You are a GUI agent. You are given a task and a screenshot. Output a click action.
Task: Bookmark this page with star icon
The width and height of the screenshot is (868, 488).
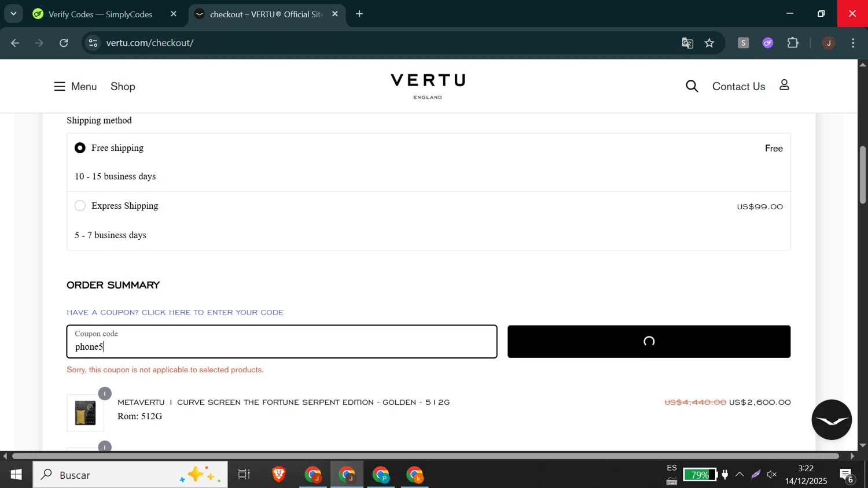click(710, 43)
